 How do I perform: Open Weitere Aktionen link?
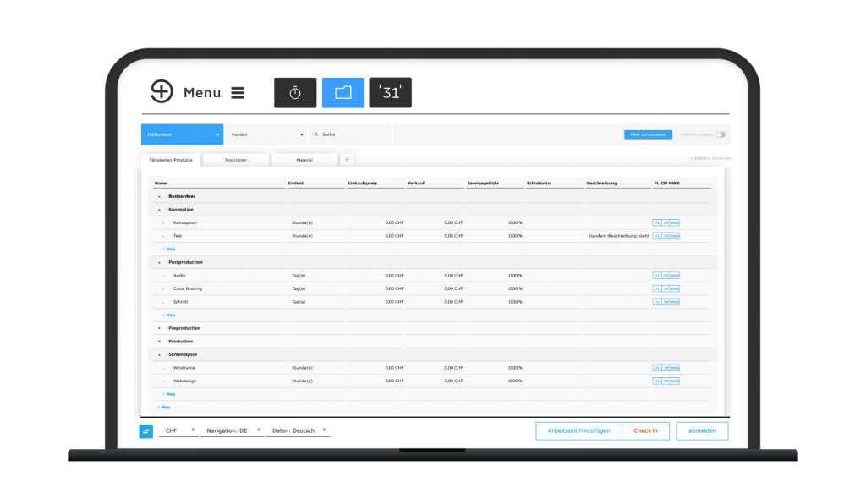(x=710, y=158)
